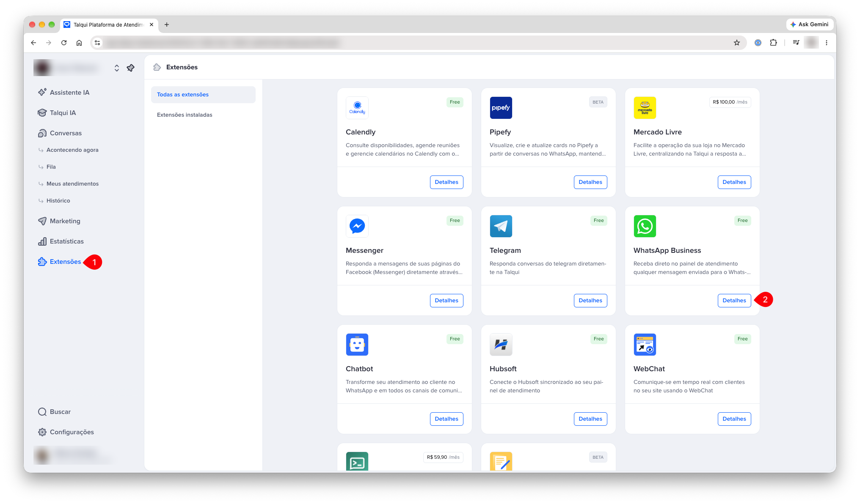860x504 pixels.
Task: Open Detalhes for Telegram
Action: [590, 300]
